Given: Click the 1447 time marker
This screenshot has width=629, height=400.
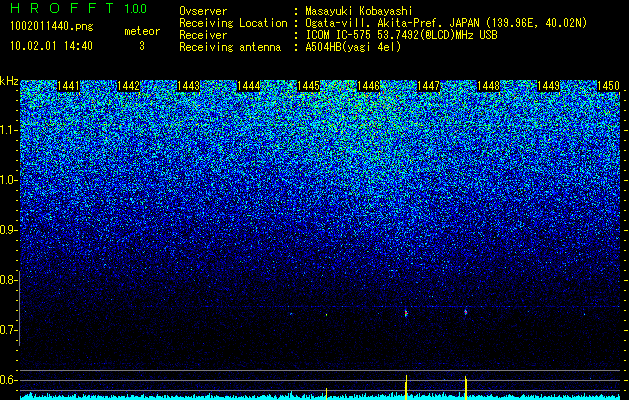Looking at the screenshot, I should pyautogui.click(x=428, y=86).
